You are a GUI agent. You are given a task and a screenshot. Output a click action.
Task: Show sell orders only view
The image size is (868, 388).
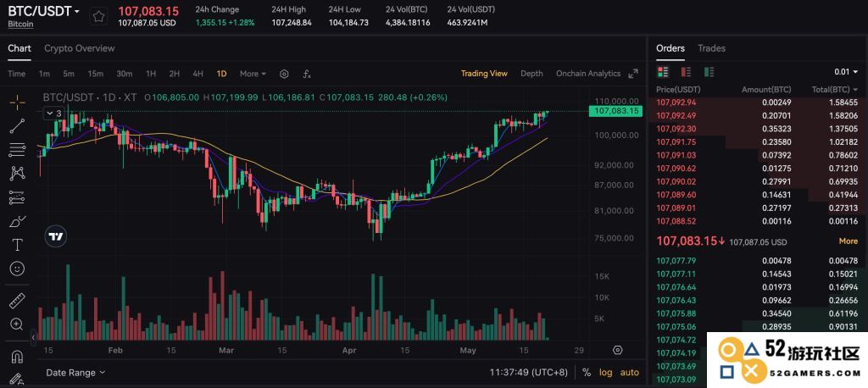(686, 72)
